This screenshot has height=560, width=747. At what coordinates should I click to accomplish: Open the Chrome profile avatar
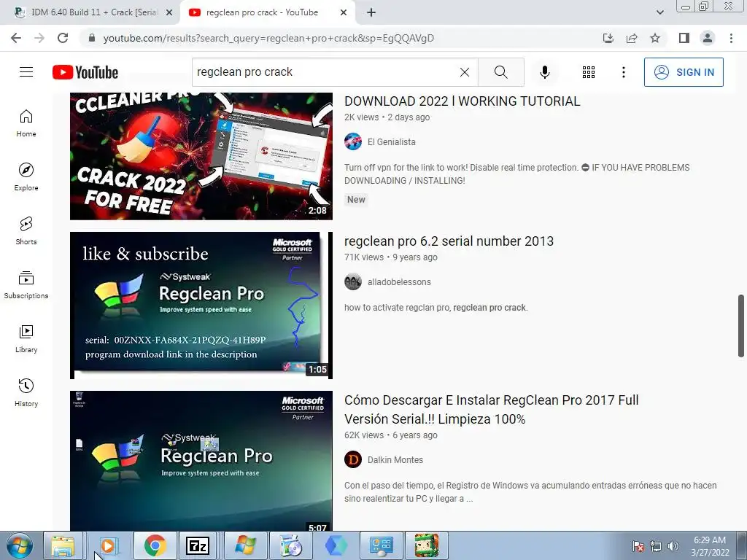coord(708,38)
